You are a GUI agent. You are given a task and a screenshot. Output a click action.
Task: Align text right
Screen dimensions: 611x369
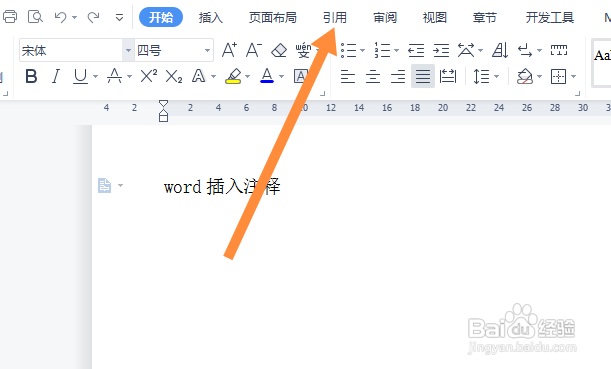(398, 77)
